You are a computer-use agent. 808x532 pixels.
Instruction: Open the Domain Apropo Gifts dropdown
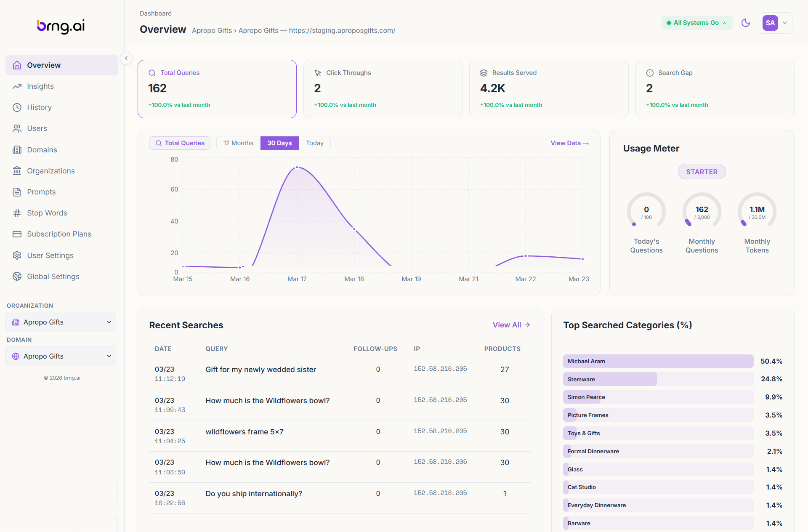(x=61, y=356)
